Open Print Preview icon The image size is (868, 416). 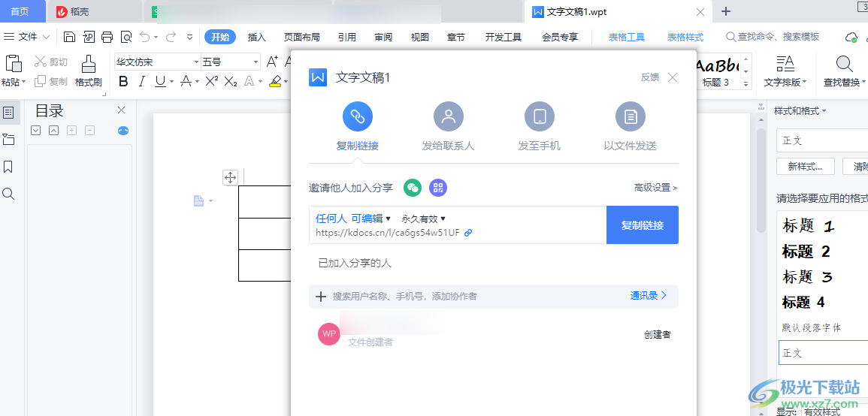coord(127,37)
